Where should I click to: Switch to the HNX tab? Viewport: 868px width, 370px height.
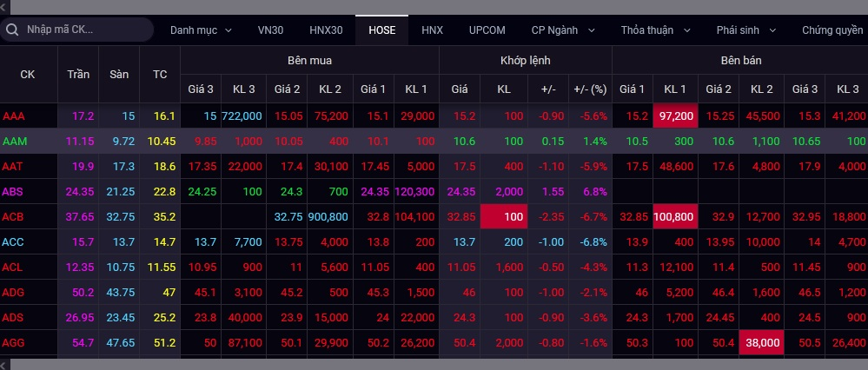[x=432, y=30]
